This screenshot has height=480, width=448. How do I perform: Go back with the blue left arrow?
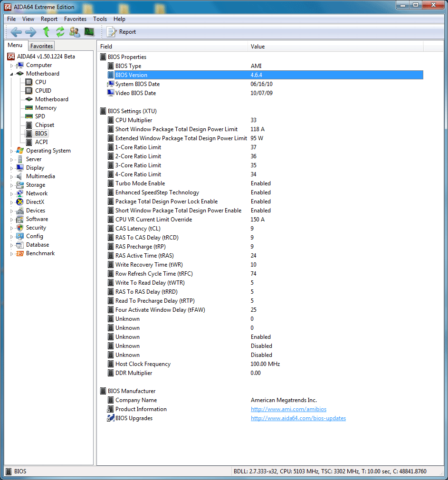click(x=16, y=32)
